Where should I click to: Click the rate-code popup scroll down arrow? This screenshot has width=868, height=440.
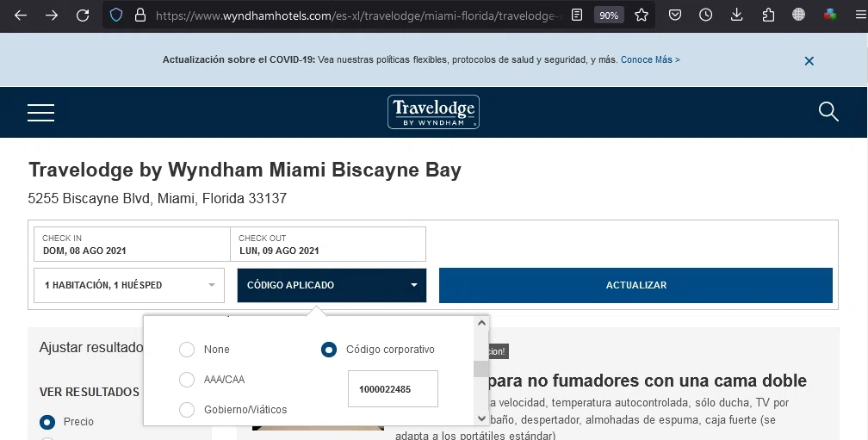[x=481, y=419]
